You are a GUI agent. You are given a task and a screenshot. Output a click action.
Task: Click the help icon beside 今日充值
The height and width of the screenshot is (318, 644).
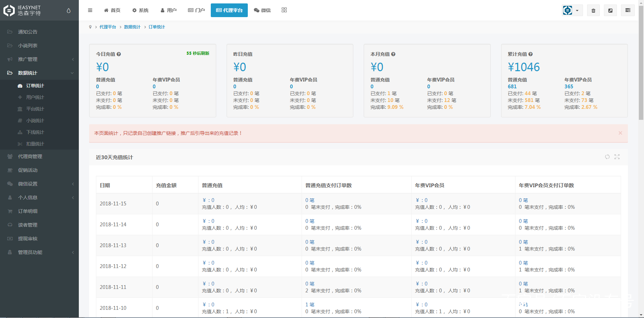[x=119, y=54]
